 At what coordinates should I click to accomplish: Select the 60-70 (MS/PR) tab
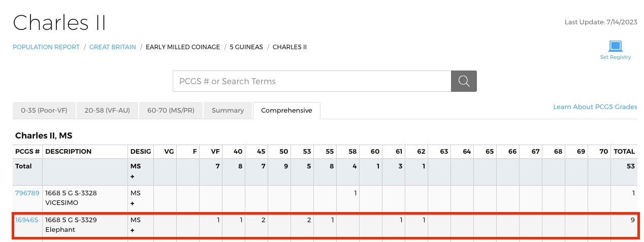point(171,110)
